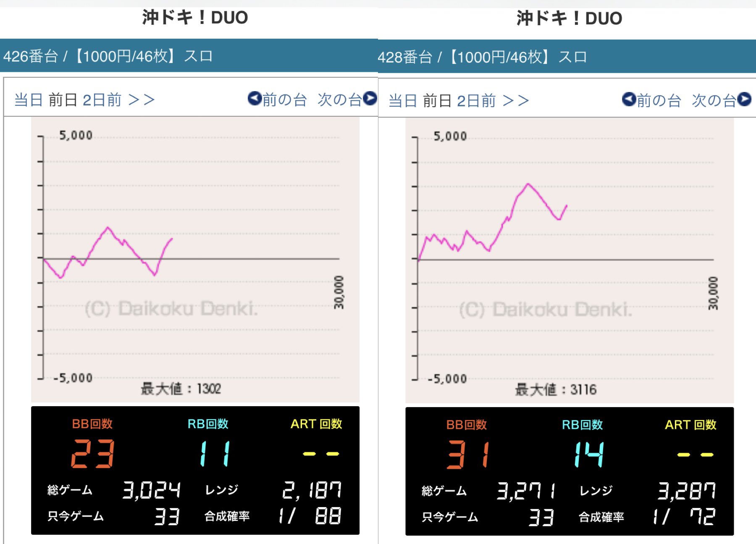Click next machine arrow icon on 428 panel

pos(744,100)
